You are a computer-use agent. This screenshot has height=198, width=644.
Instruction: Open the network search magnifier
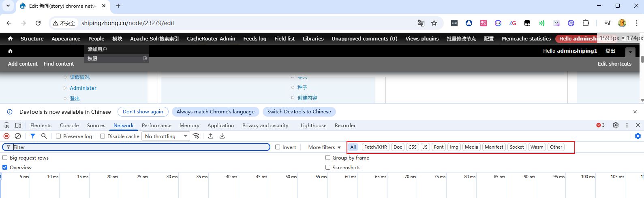[x=44, y=136]
